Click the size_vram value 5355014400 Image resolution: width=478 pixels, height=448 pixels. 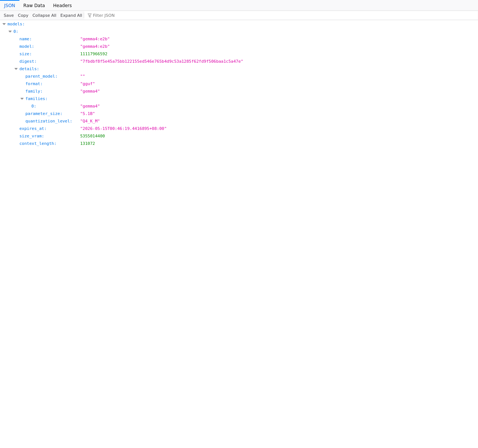pyautogui.click(x=93, y=136)
